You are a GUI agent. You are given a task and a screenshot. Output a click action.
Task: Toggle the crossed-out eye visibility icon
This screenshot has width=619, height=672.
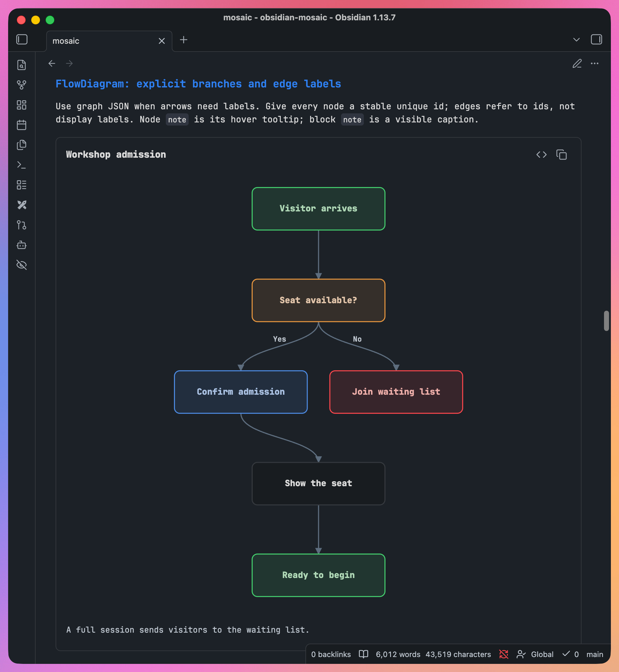click(x=22, y=265)
